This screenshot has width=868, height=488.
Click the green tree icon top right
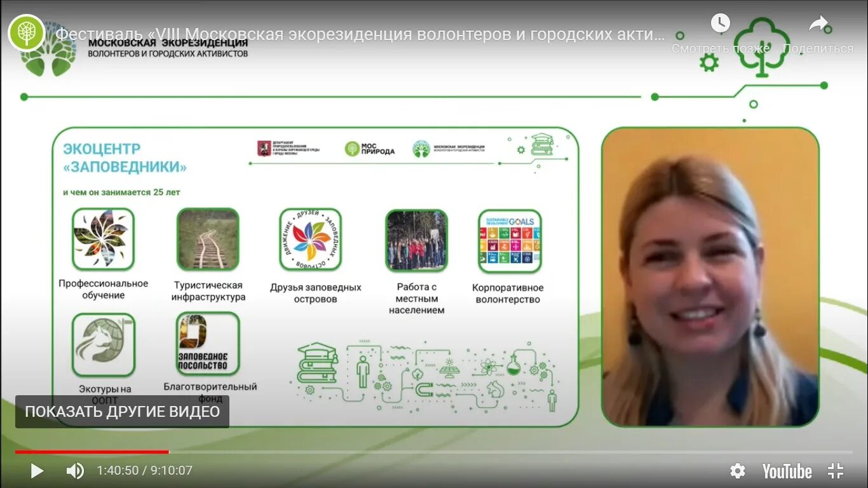coord(763,46)
